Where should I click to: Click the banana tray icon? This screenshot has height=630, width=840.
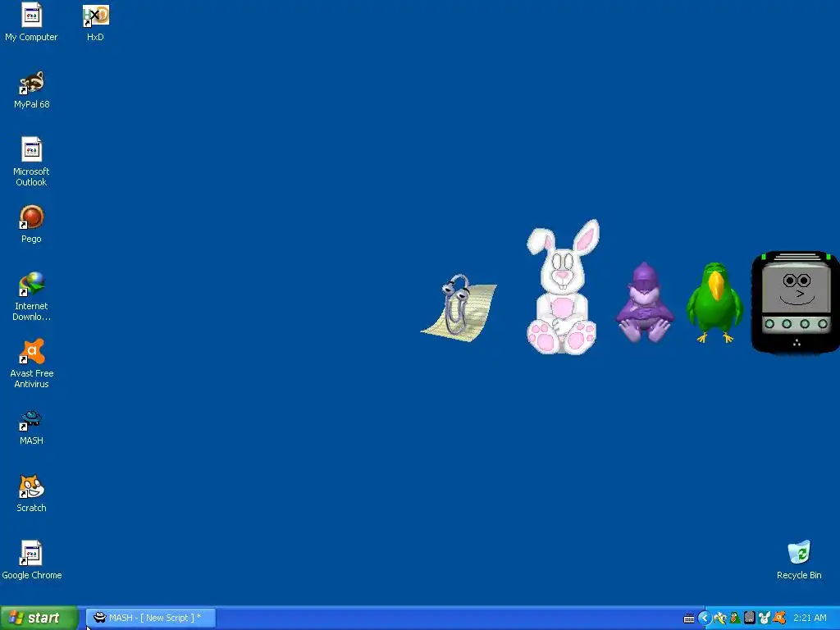point(720,619)
